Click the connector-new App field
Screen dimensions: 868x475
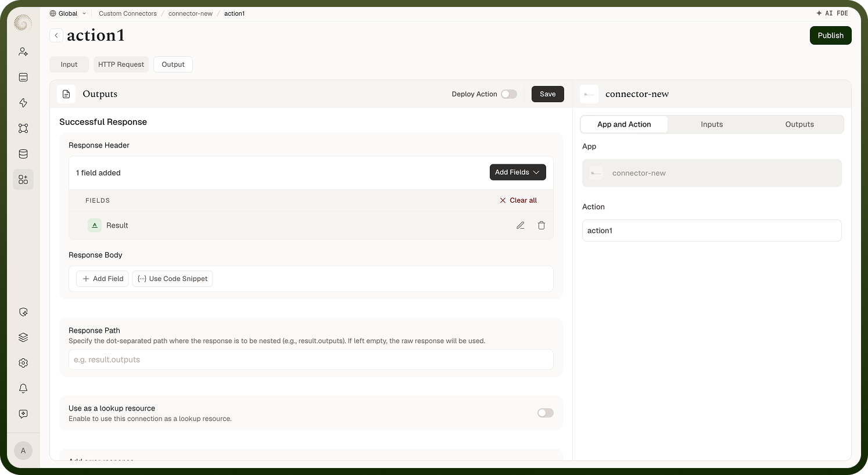click(x=712, y=173)
